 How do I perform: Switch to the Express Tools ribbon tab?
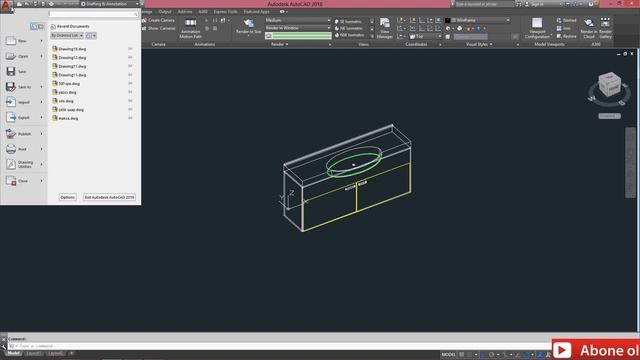pos(225,12)
